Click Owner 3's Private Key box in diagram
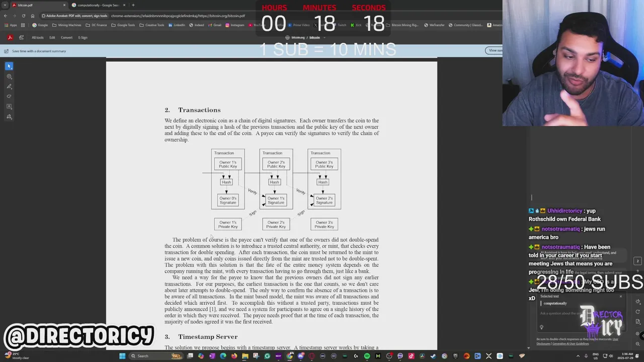 (324, 224)
